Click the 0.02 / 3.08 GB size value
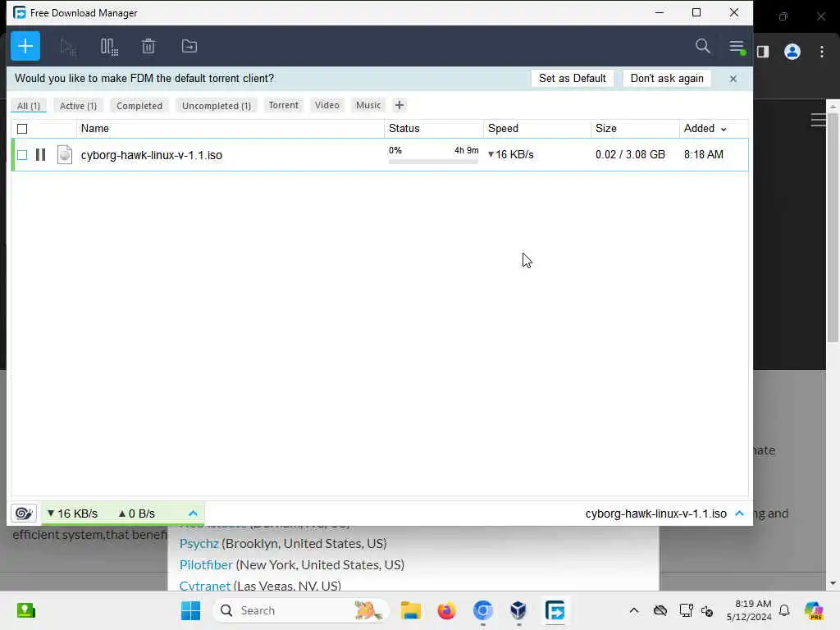 click(630, 155)
